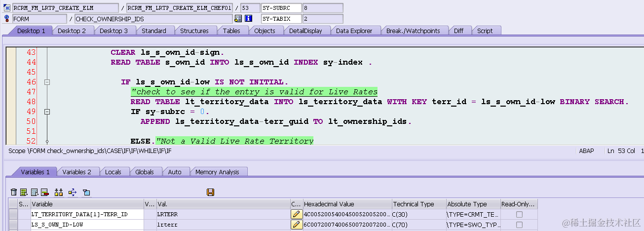644x231 pixels.
Task: Click the gear icon beside the FORM field
Action: pos(7,19)
